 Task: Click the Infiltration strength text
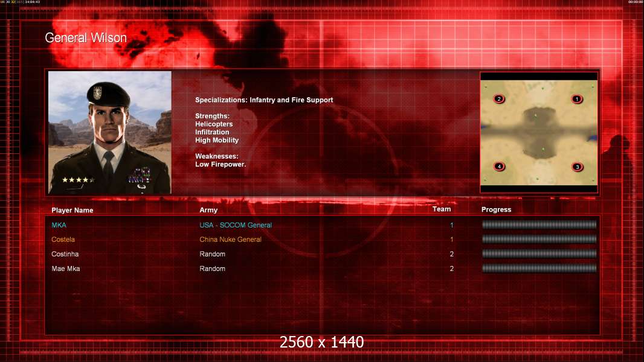(212, 132)
